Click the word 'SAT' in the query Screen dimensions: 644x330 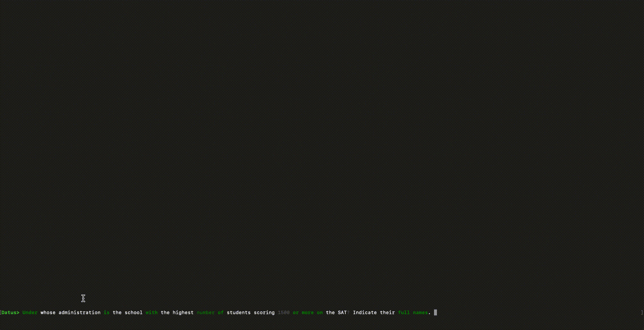pos(342,312)
